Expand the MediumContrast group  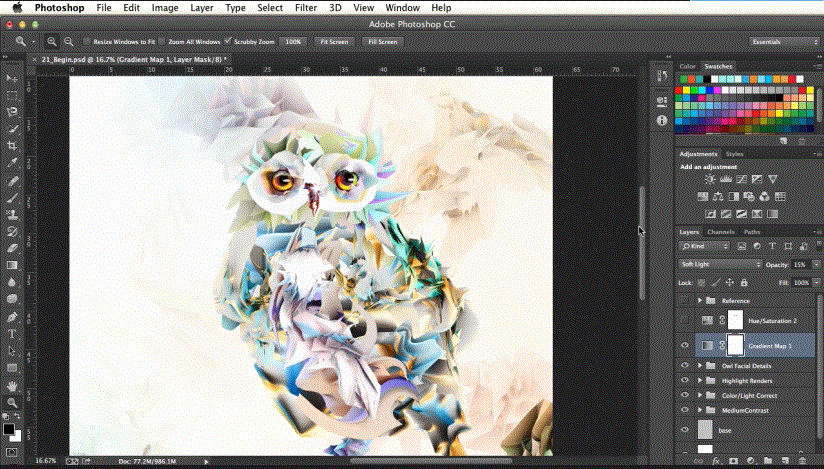(x=700, y=410)
